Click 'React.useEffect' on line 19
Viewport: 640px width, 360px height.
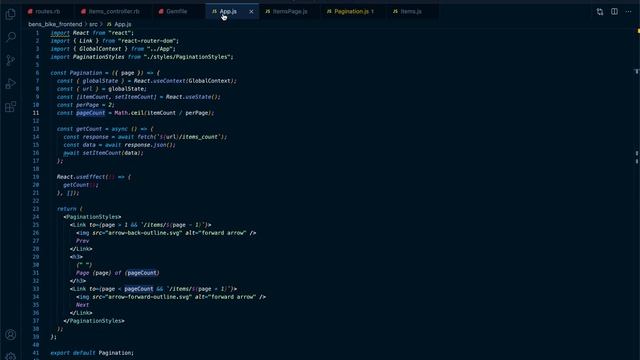[x=81, y=177]
